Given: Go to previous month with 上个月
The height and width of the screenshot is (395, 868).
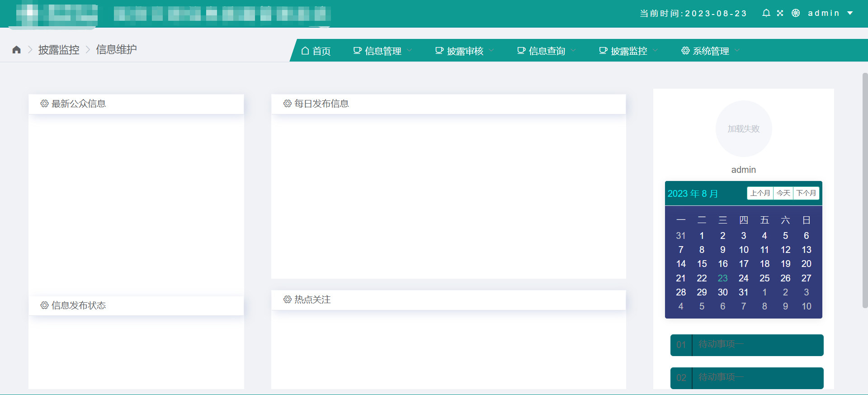Looking at the screenshot, I should pos(760,193).
